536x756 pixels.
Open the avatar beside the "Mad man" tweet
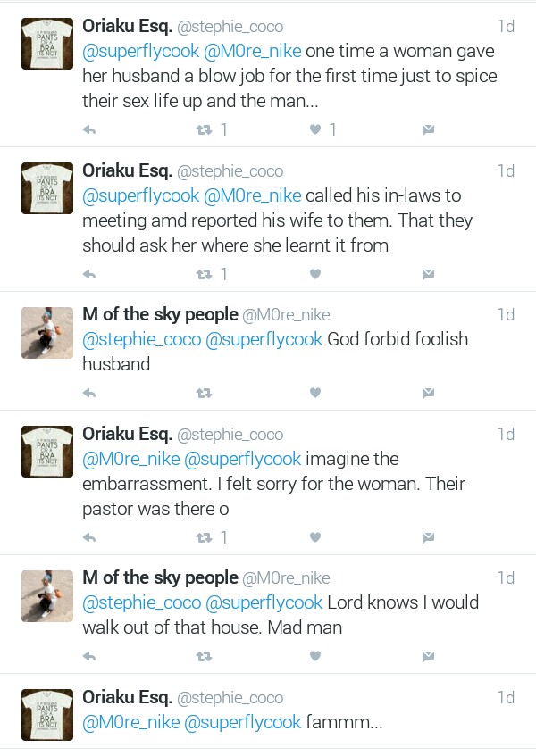click(47, 596)
